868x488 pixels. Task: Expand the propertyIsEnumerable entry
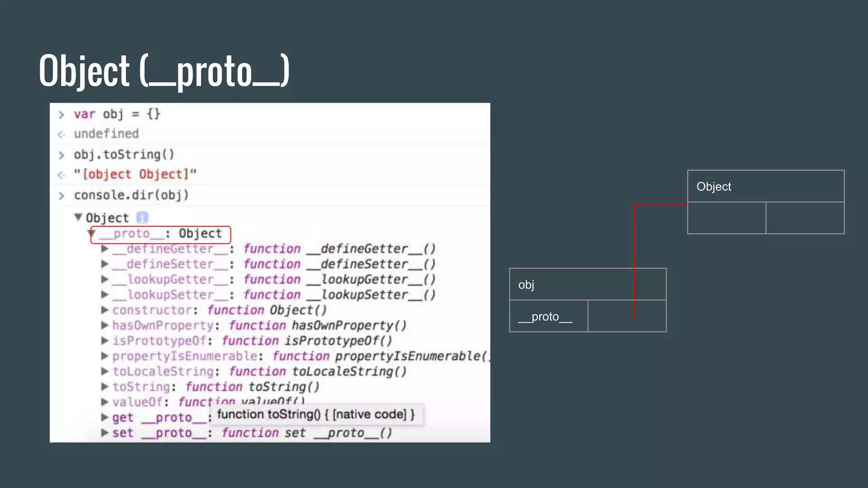[105, 356]
